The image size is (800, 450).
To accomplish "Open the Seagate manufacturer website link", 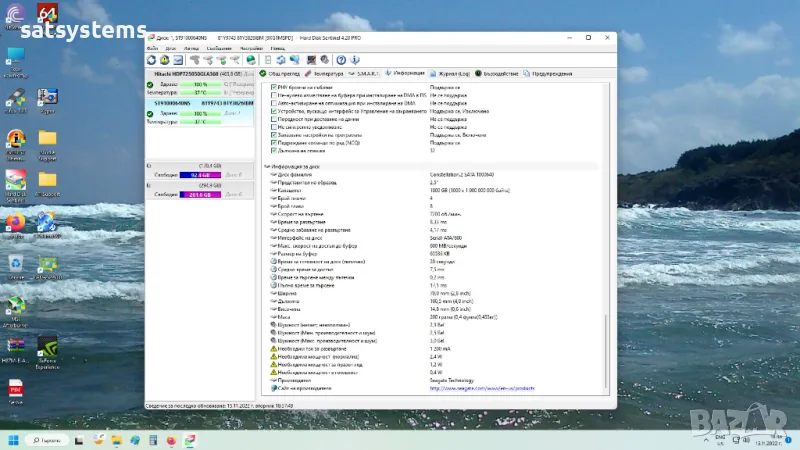I will click(x=480, y=389).
